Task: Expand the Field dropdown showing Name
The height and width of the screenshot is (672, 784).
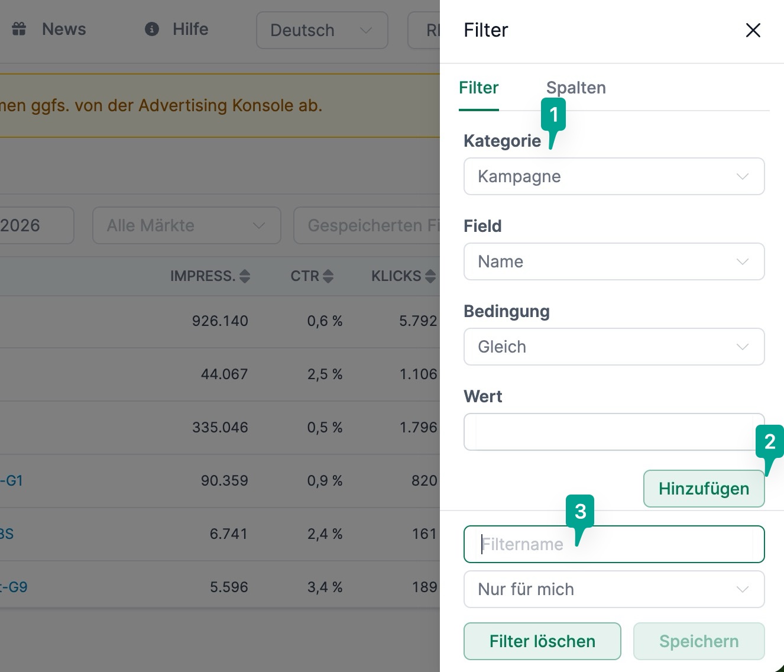Action: tap(614, 261)
